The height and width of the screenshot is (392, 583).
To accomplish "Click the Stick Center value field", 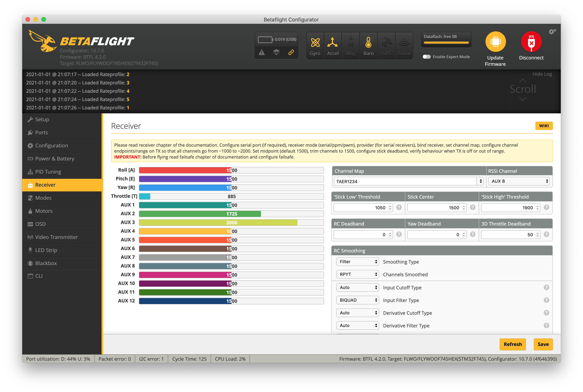I will (437, 208).
